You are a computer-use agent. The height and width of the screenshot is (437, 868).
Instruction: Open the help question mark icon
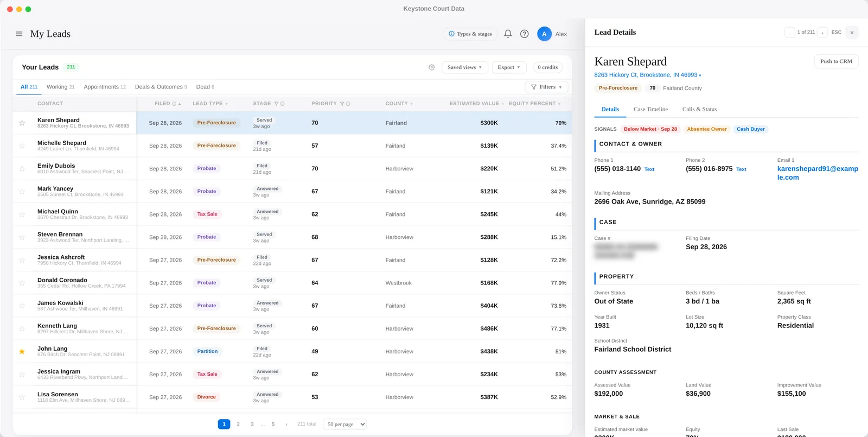[x=524, y=34]
